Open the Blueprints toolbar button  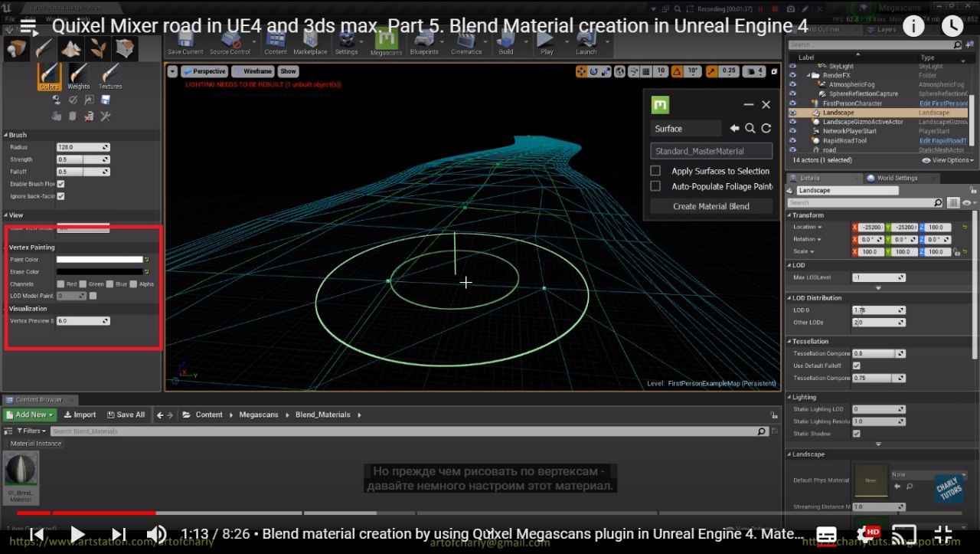424,43
